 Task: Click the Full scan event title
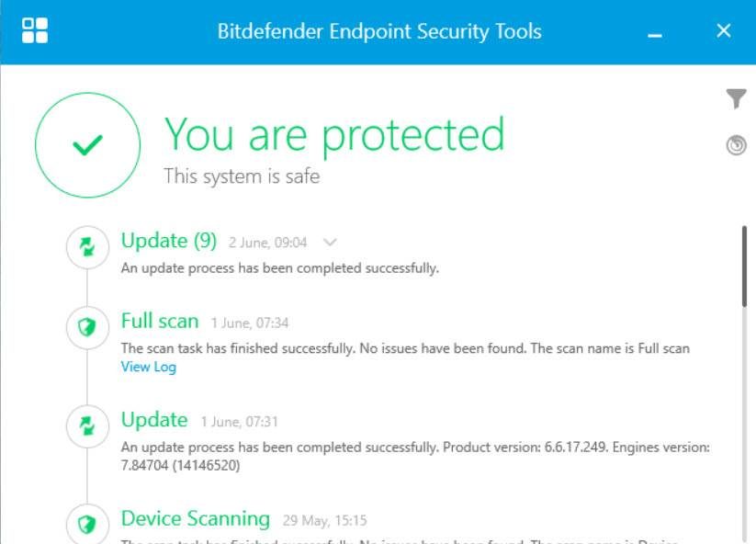tap(160, 321)
